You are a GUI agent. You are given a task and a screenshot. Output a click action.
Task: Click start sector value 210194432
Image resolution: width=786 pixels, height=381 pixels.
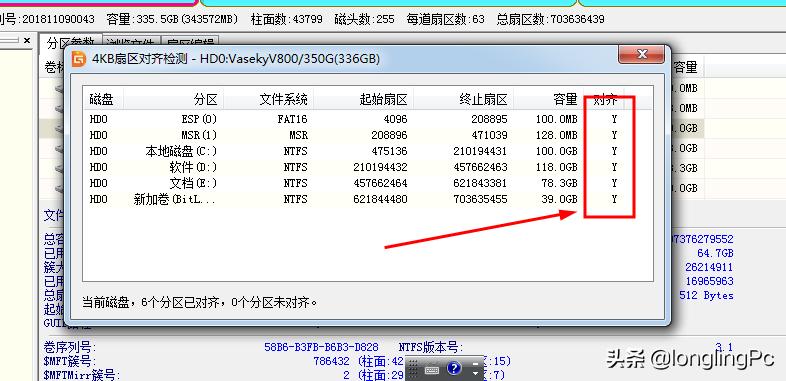tap(380, 167)
